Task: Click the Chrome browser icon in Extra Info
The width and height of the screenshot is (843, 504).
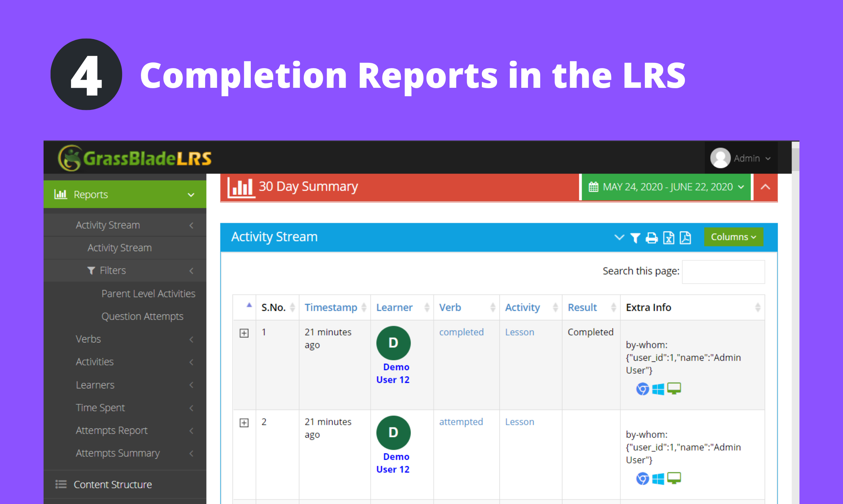Action: pyautogui.click(x=642, y=388)
